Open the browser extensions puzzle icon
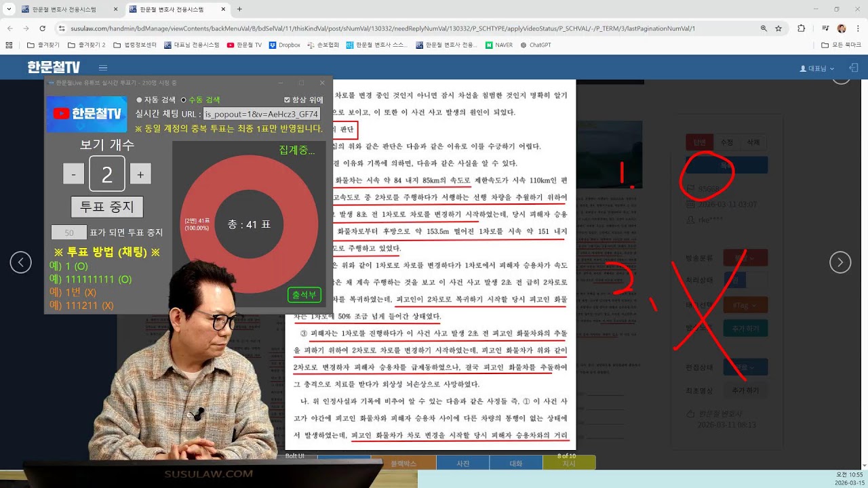Image resolution: width=868 pixels, height=488 pixels. click(802, 28)
